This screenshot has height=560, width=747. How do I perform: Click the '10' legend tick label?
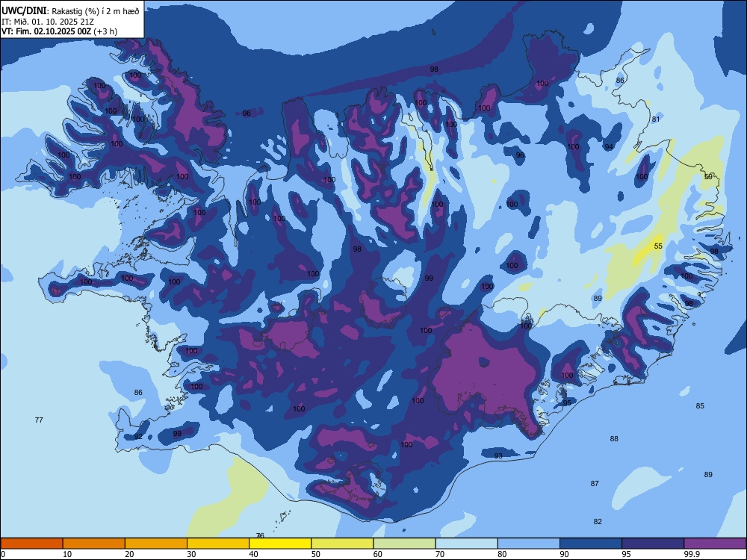(x=67, y=554)
